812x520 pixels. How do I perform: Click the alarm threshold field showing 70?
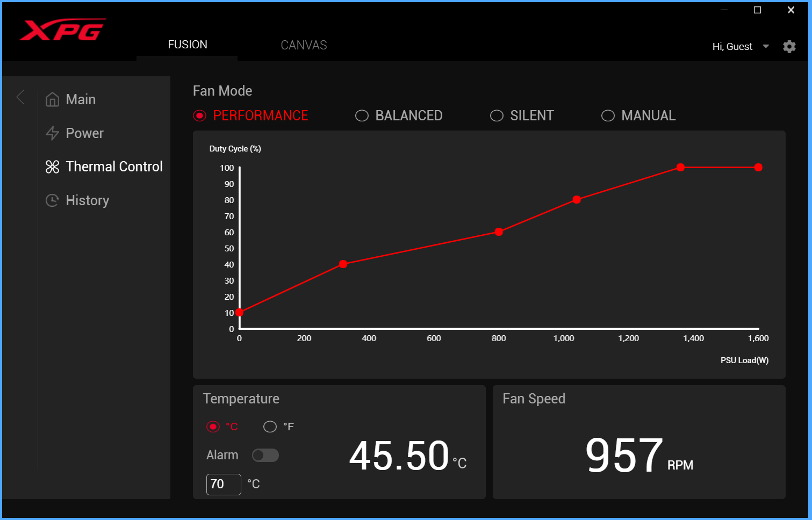point(224,484)
